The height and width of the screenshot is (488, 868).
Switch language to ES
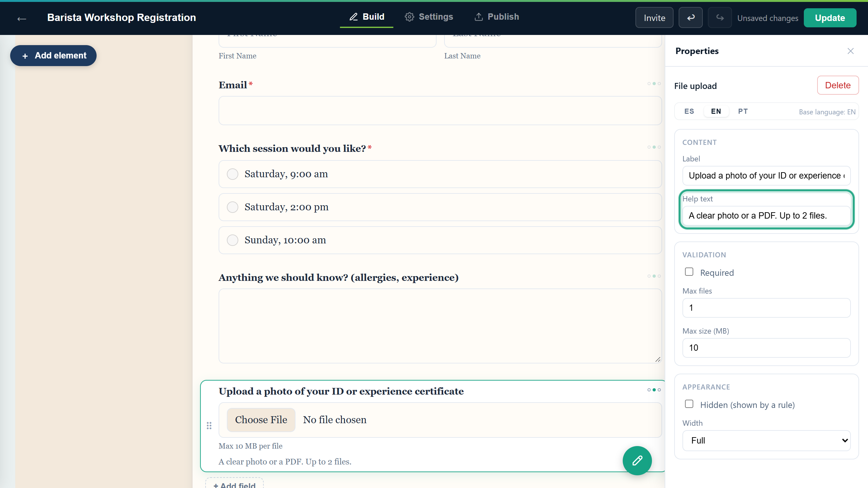click(689, 111)
